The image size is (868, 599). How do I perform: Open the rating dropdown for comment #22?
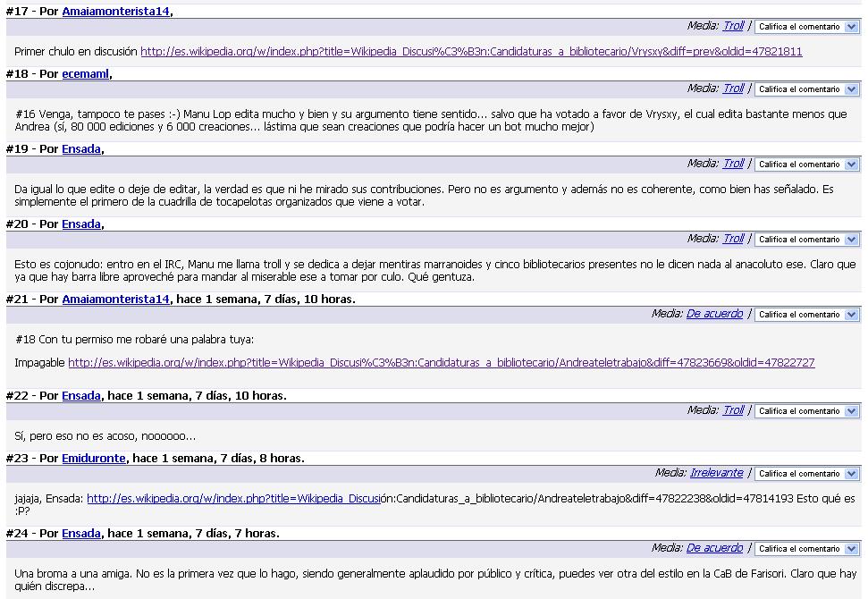click(x=807, y=410)
